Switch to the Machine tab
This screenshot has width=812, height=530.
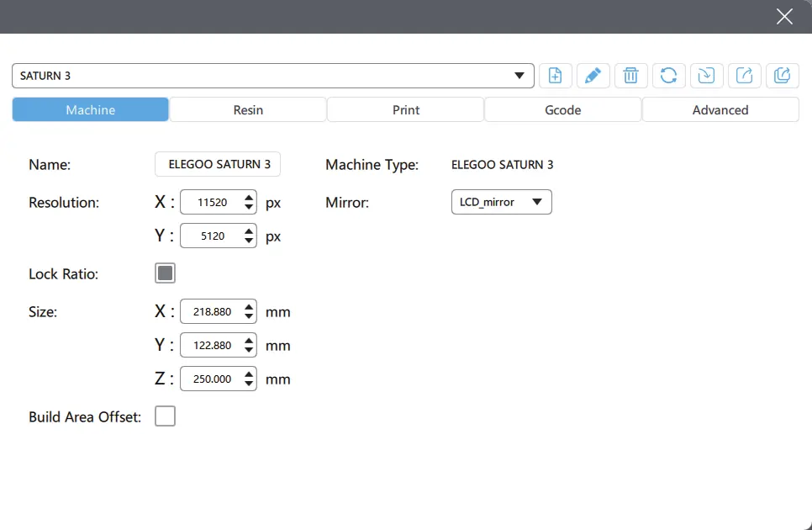(x=91, y=110)
